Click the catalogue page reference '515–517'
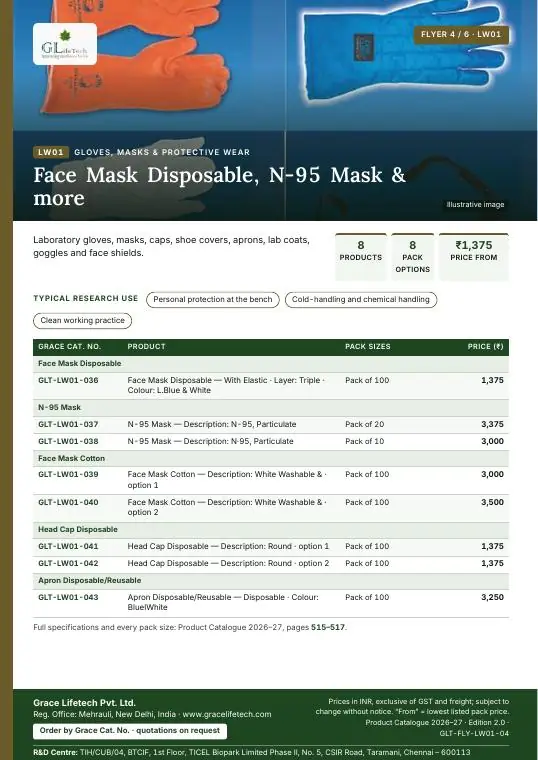 (328, 627)
